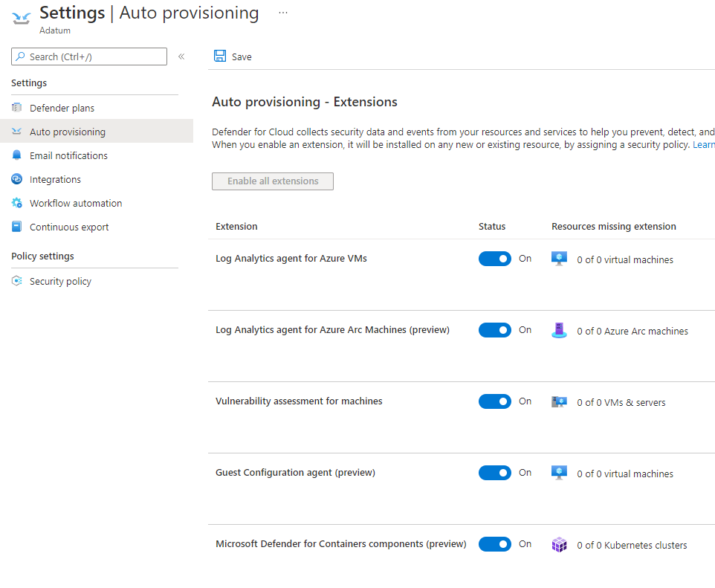Disable Vulnerability assessment for machines toggle
The width and height of the screenshot is (715, 588).
pyautogui.click(x=495, y=401)
